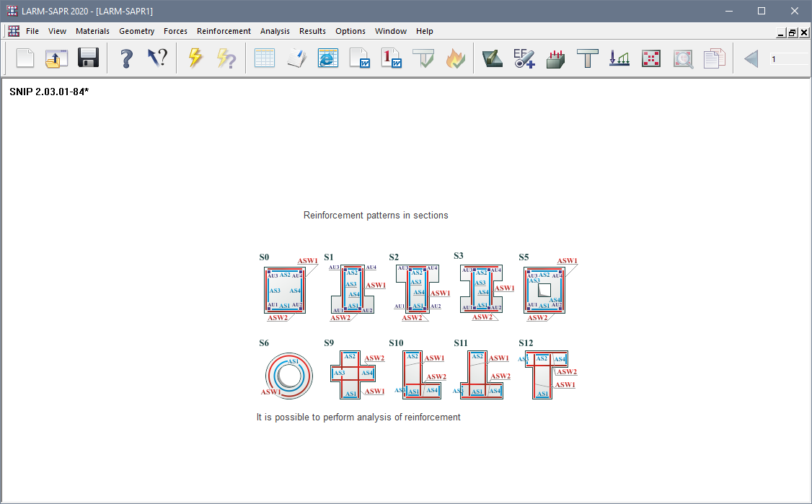Click the flame fire icon
Image resolution: width=812 pixels, height=504 pixels.
[456, 58]
